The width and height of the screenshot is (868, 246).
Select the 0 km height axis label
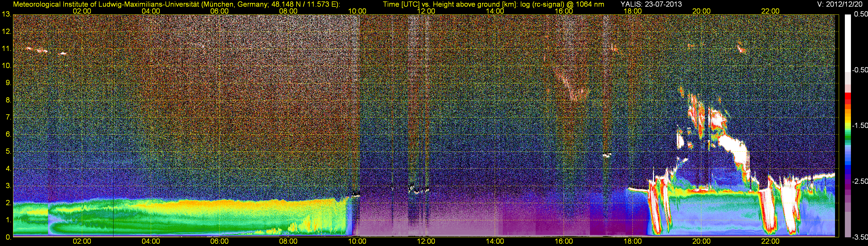click(8, 237)
